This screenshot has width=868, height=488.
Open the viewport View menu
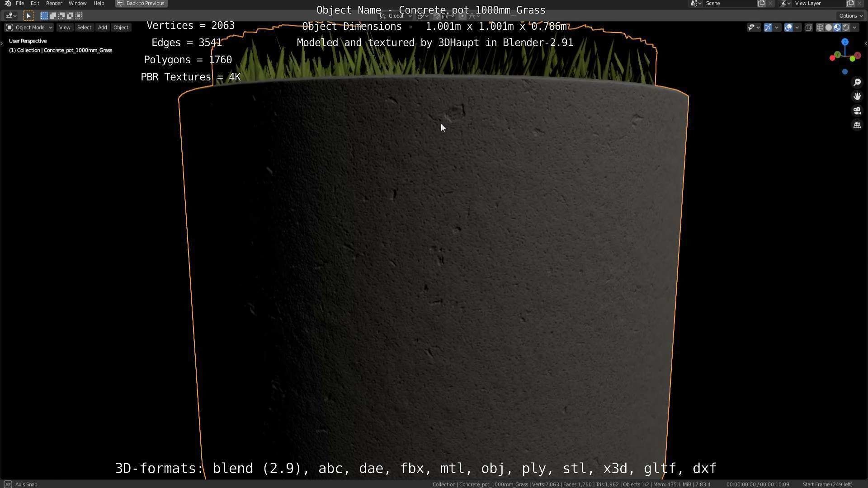pos(65,28)
